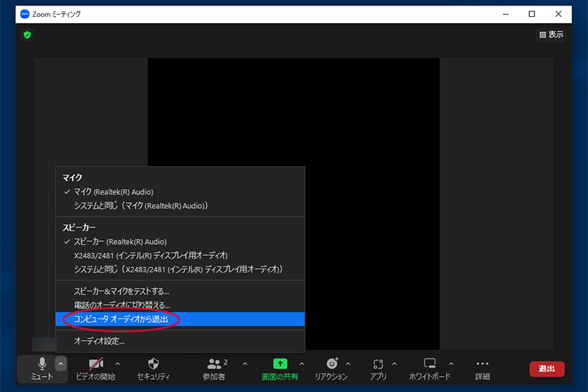Expand the arrow next to アプリ

[x=394, y=364]
